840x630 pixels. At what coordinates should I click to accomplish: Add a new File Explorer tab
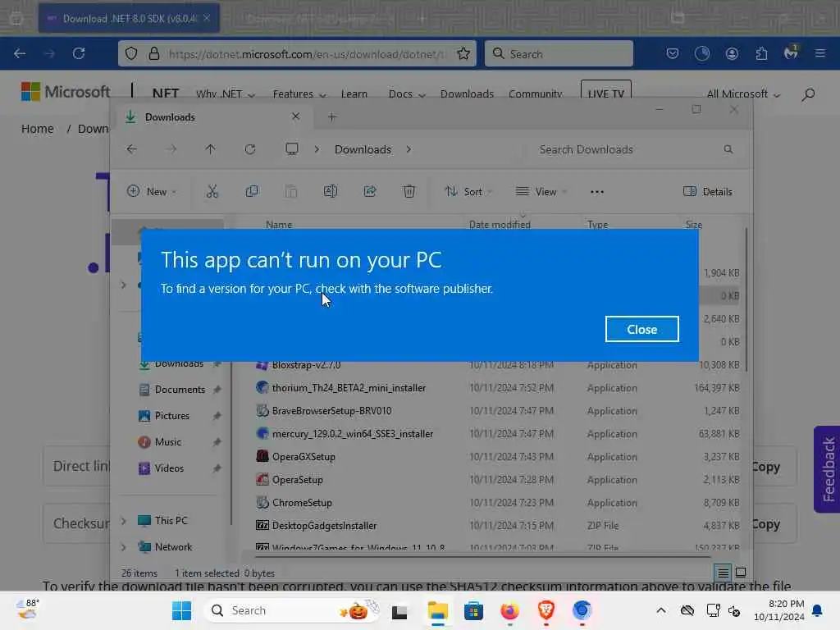pyautogui.click(x=331, y=116)
